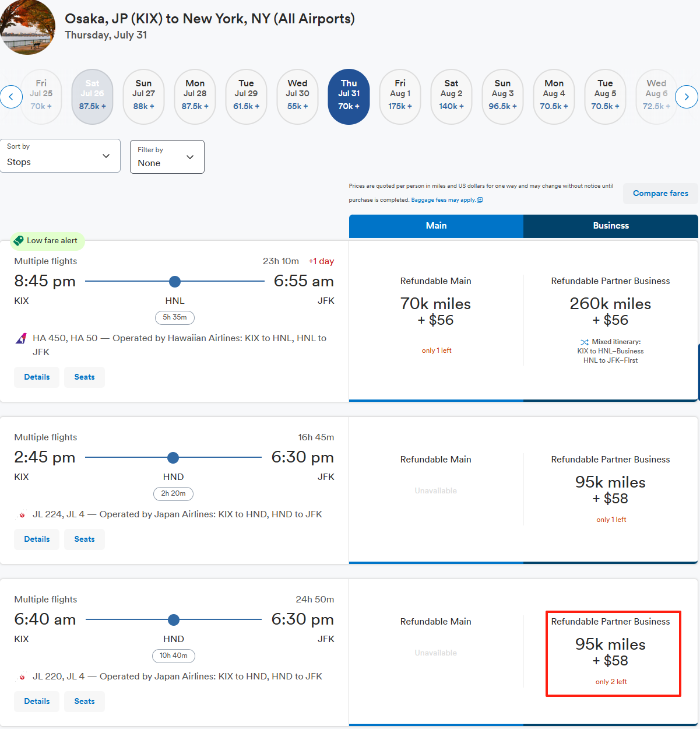This screenshot has width=700, height=729.
Task: Open Details for the 8:45 pm flight
Action: point(37,377)
